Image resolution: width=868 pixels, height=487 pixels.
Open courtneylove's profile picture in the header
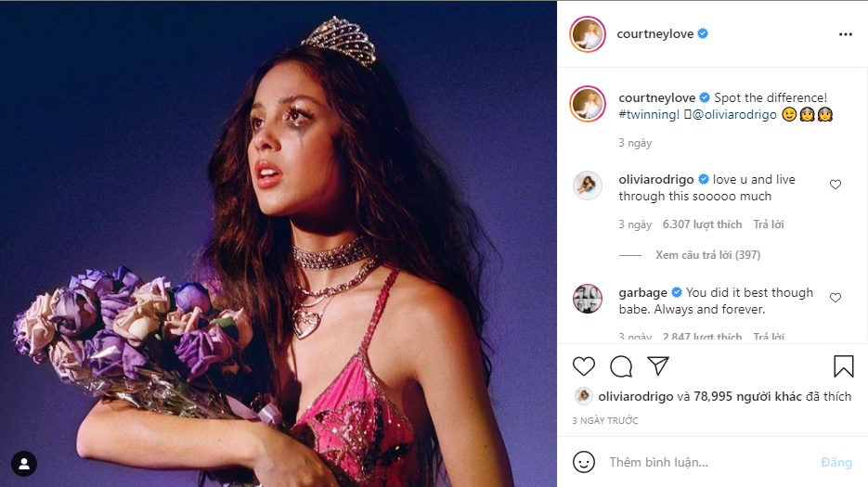587,34
